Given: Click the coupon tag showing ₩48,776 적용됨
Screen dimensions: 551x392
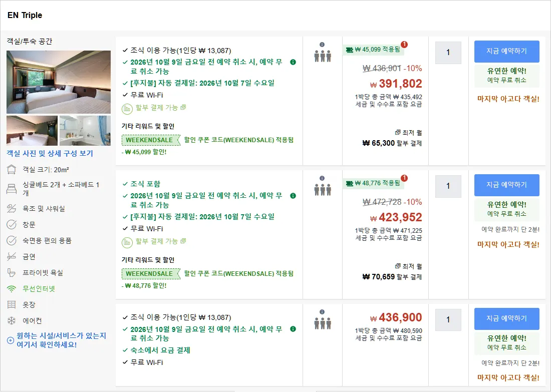Looking at the screenshot, I should click(373, 183).
